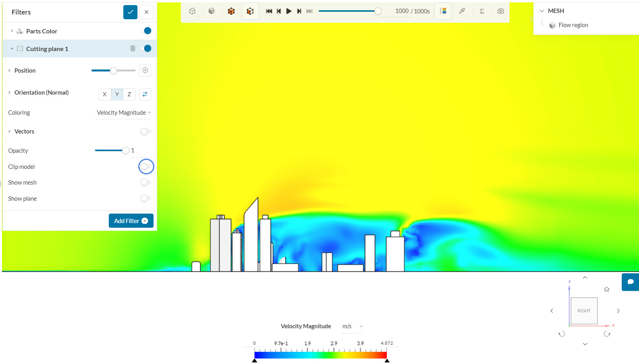639x364 pixels.
Task: Reset view with the home icon
Action: [x=607, y=289]
